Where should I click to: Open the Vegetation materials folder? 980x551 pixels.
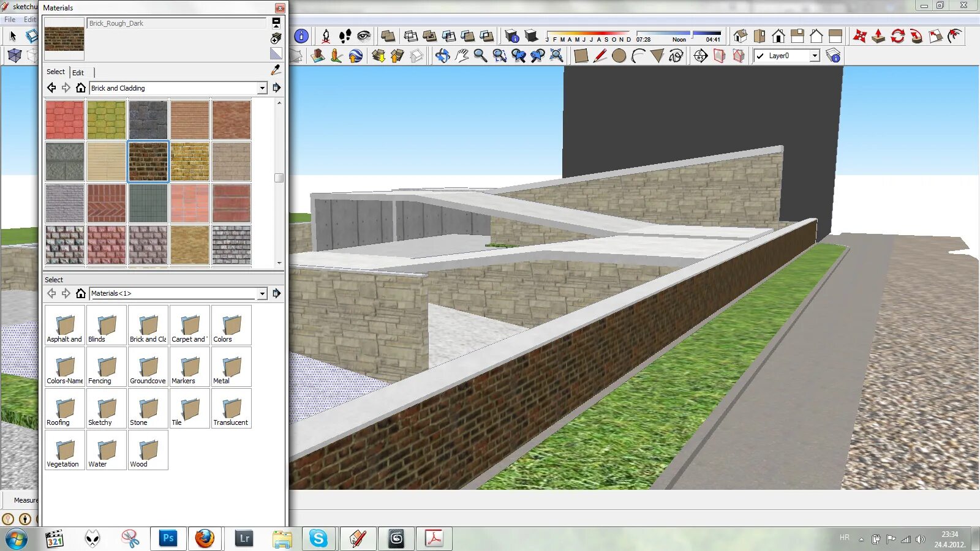click(64, 450)
